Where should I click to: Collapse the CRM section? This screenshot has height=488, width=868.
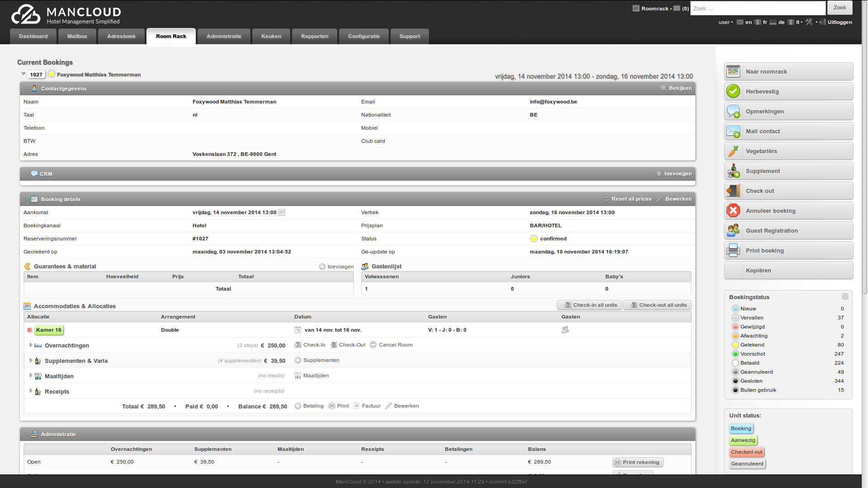(x=27, y=174)
